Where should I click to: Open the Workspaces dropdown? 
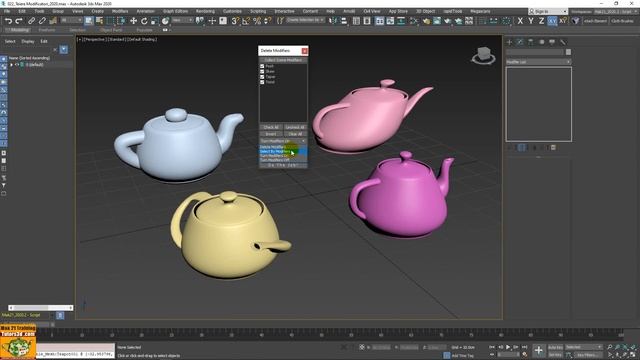click(x=615, y=11)
